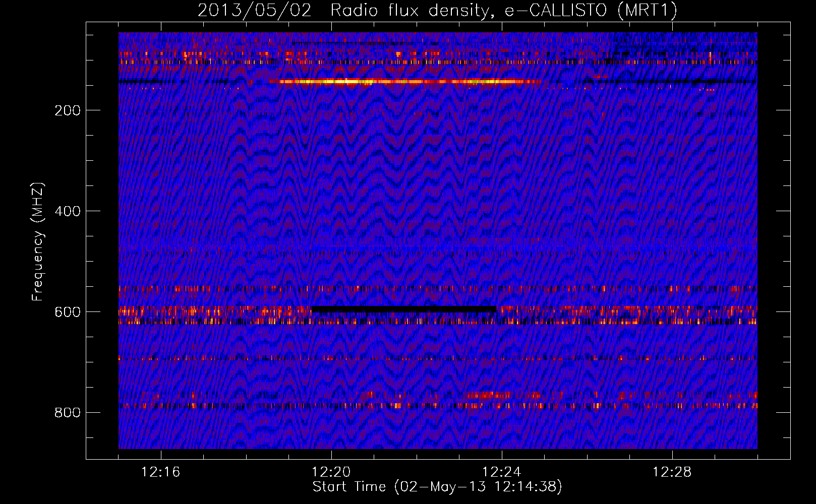The width and height of the screenshot is (816, 504).
Task: Click the 600 frequency tick label
Action: point(68,312)
